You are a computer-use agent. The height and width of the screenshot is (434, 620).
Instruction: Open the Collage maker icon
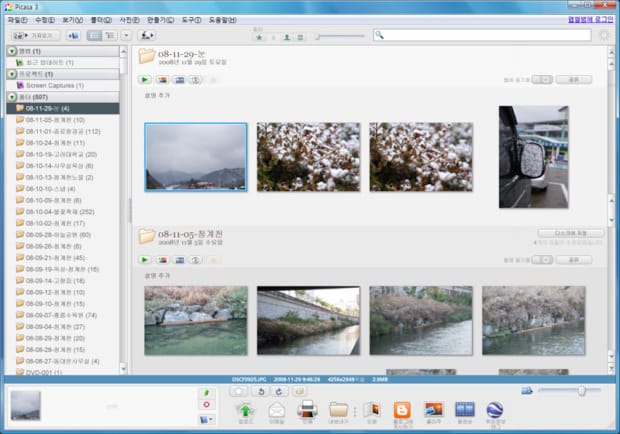[x=433, y=408]
